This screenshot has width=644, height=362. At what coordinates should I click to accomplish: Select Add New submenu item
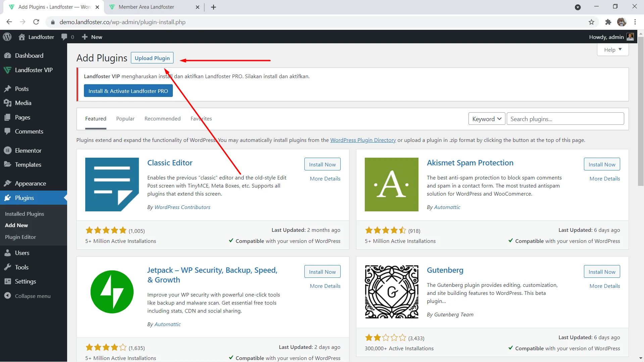(16, 225)
